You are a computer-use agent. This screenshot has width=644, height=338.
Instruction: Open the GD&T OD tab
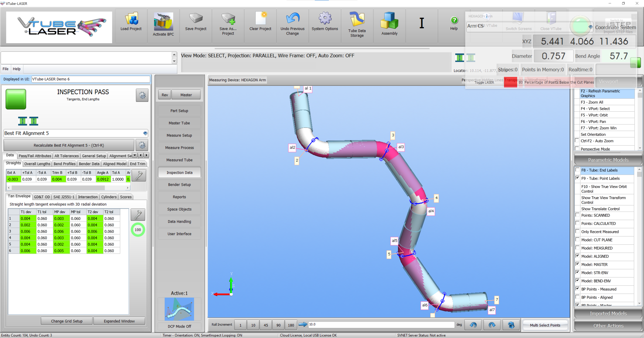coord(42,197)
